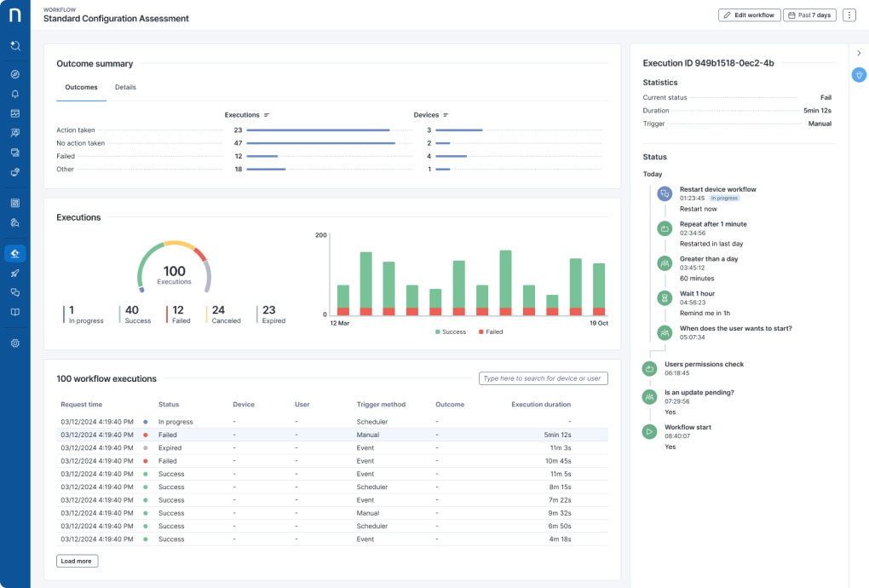Select the Outcomes tab
The height and width of the screenshot is (588, 869).
[81, 87]
